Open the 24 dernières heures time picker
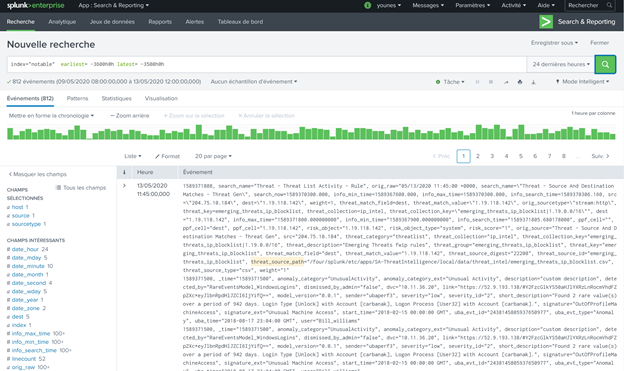The height and width of the screenshot is (371, 624). pyautogui.click(x=561, y=64)
